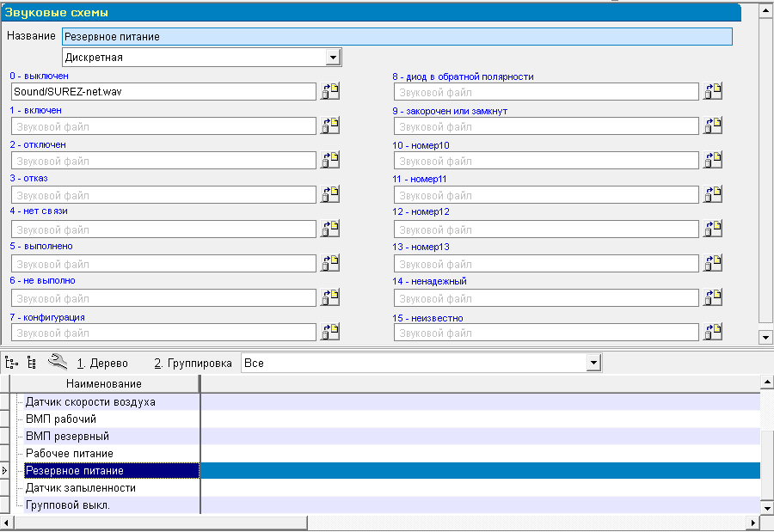The height and width of the screenshot is (532, 774).
Task: Open file browser for '1 - включен' state
Action: [x=330, y=126]
